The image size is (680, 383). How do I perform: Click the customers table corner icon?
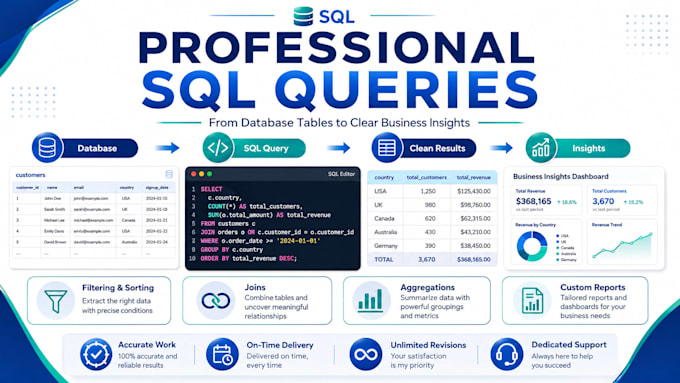point(169,174)
